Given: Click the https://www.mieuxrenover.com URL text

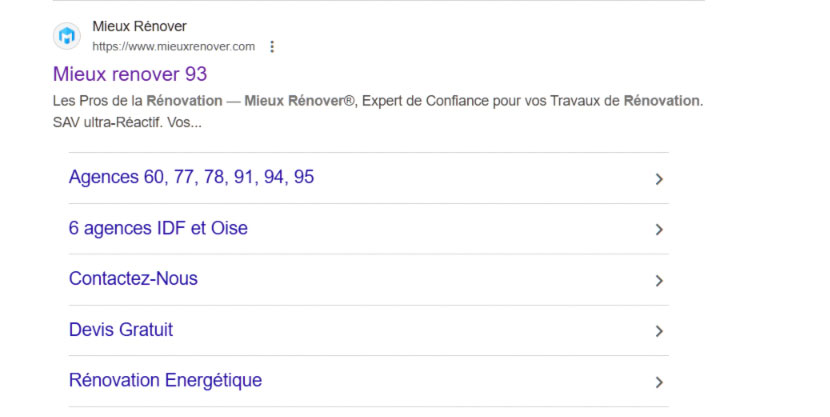Looking at the screenshot, I should [174, 47].
